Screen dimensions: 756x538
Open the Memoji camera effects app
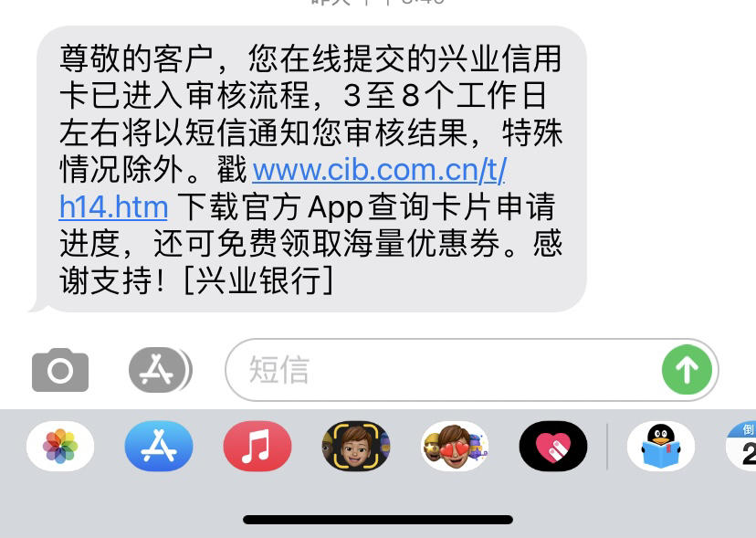click(x=356, y=446)
